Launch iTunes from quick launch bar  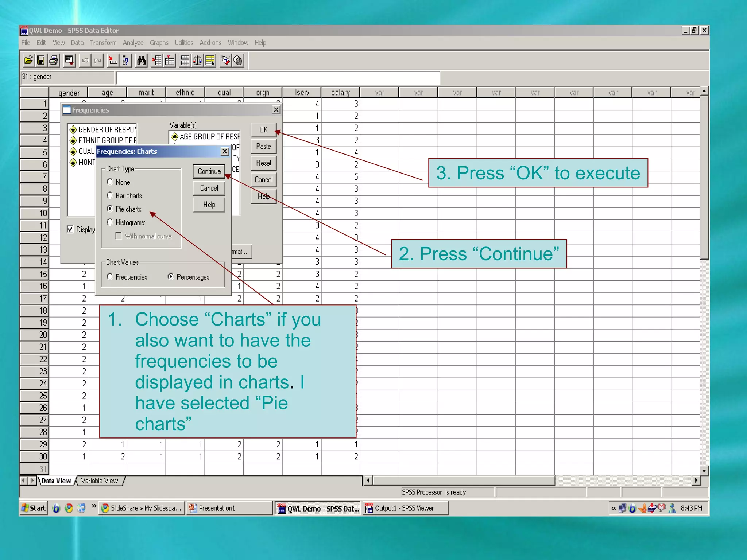81,508
